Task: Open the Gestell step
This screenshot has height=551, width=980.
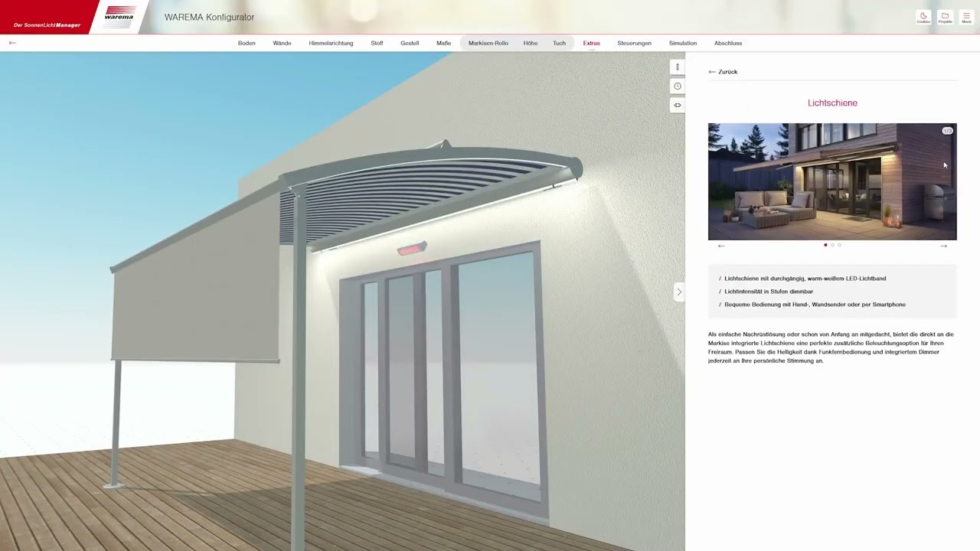Action: tap(410, 43)
